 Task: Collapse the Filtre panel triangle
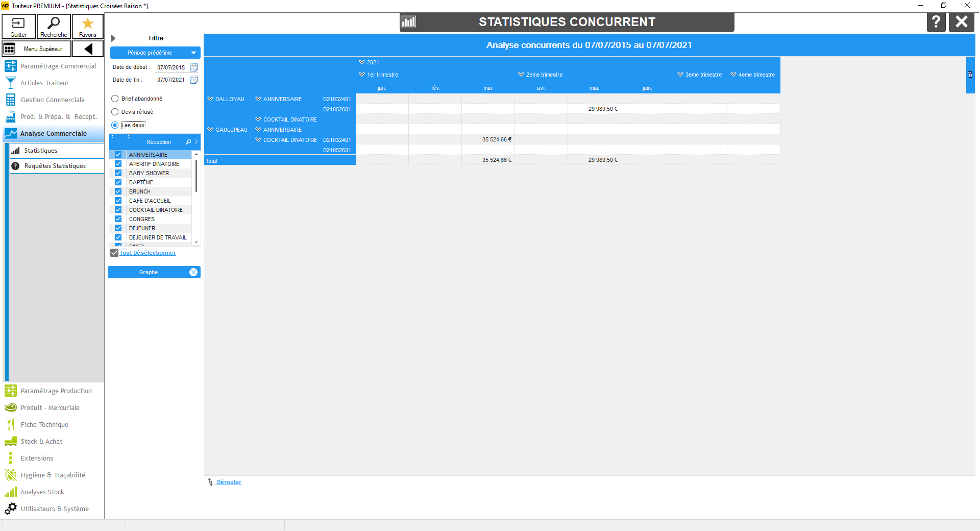tap(113, 38)
